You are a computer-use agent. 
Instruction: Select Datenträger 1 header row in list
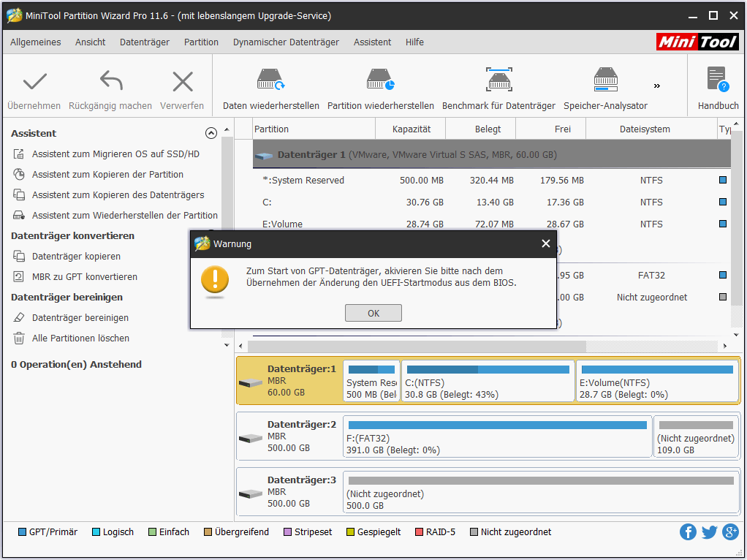pos(492,154)
